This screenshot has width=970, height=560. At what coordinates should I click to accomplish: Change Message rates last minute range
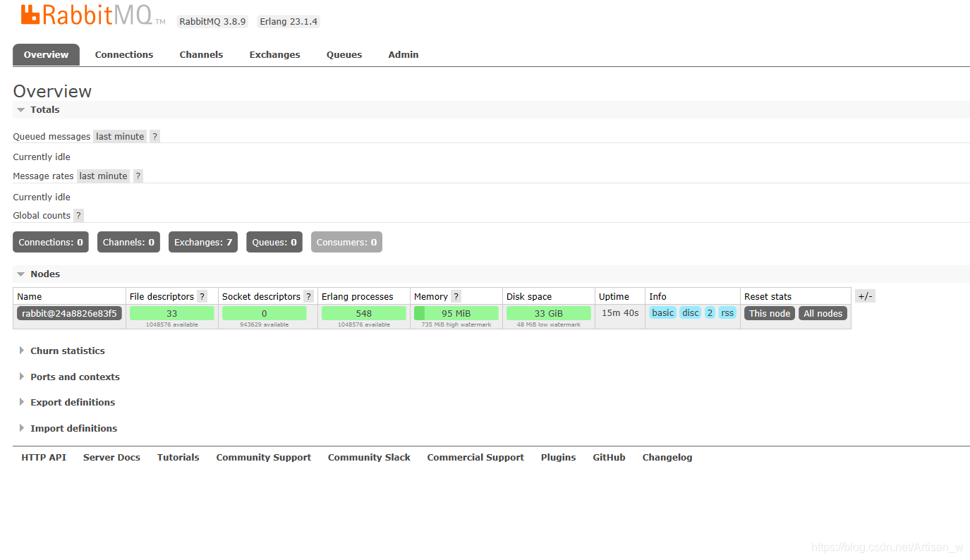[104, 176]
